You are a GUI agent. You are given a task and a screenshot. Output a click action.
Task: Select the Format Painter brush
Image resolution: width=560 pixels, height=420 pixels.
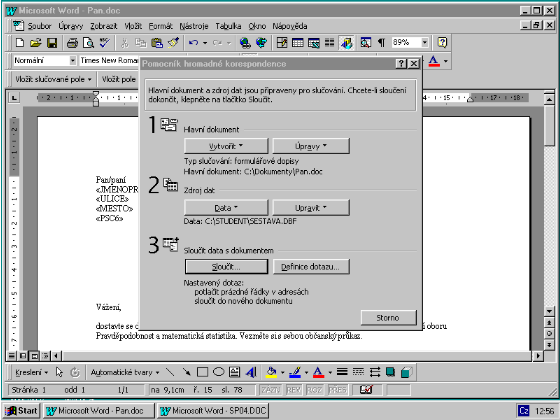pyautogui.click(x=173, y=43)
